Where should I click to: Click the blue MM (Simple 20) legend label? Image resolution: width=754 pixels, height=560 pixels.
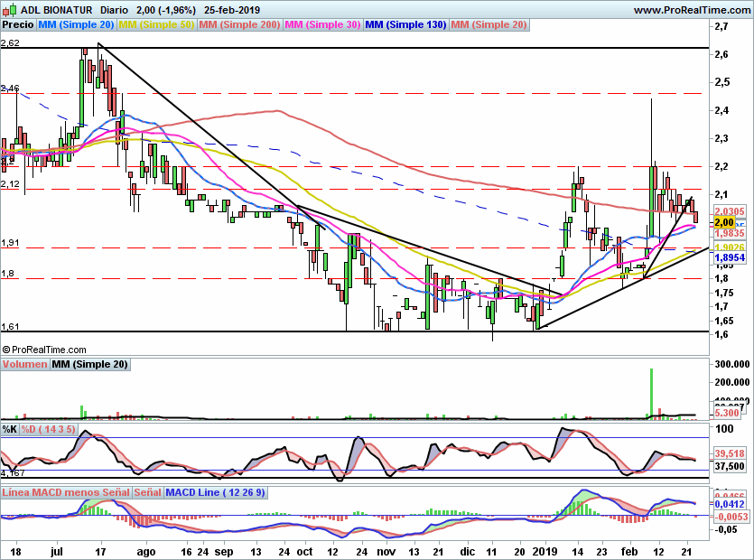pyautogui.click(x=76, y=24)
